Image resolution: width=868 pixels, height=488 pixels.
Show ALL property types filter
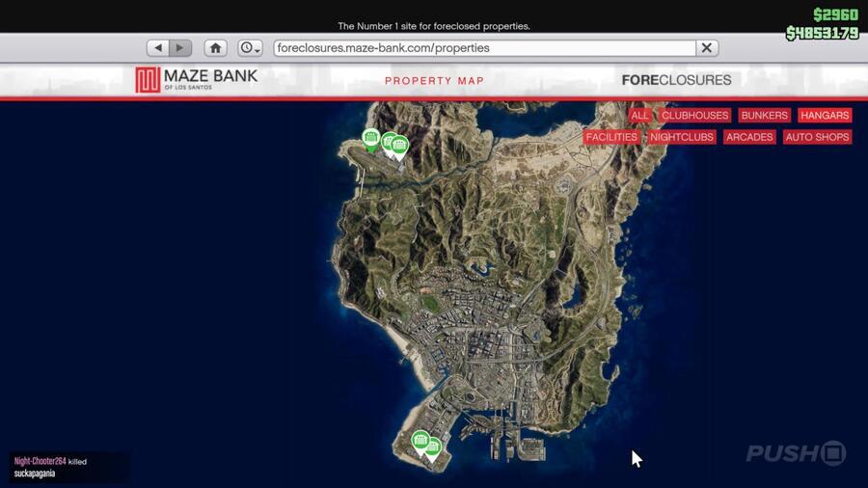click(639, 115)
